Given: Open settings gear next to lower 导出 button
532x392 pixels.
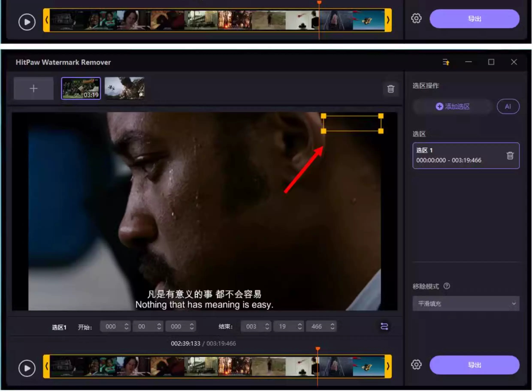Looking at the screenshot, I should coord(416,365).
